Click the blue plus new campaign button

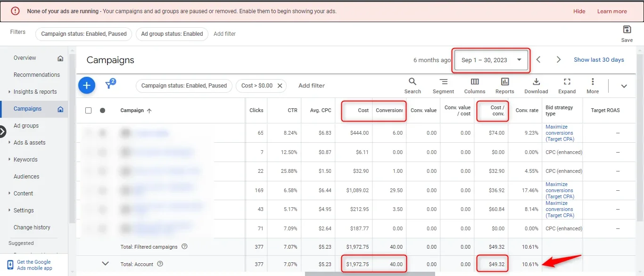pos(86,85)
